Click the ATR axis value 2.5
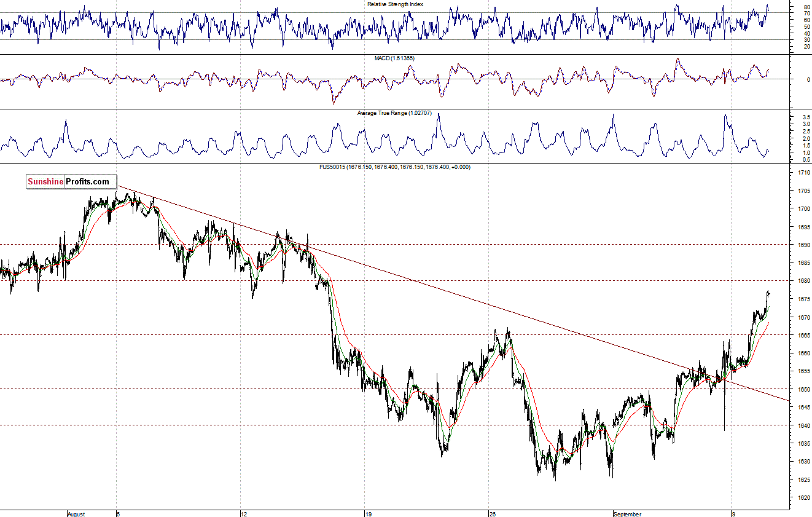Image resolution: width=812 pixels, height=517 pixels. click(x=806, y=131)
